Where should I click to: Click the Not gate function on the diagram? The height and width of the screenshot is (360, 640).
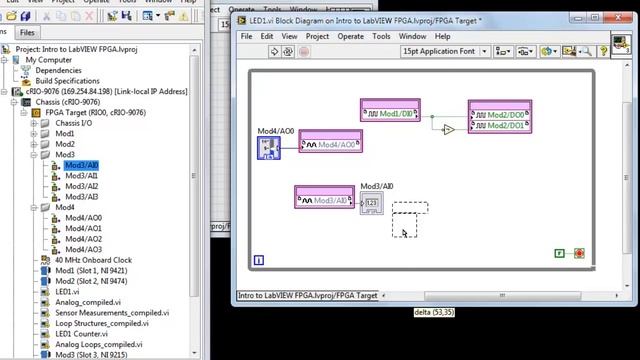pos(448,130)
